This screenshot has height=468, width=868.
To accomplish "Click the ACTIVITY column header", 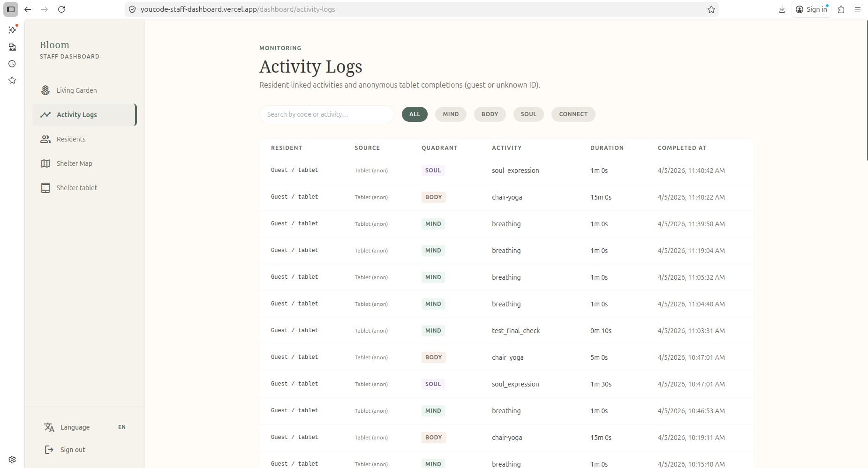I will click(506, 148).
